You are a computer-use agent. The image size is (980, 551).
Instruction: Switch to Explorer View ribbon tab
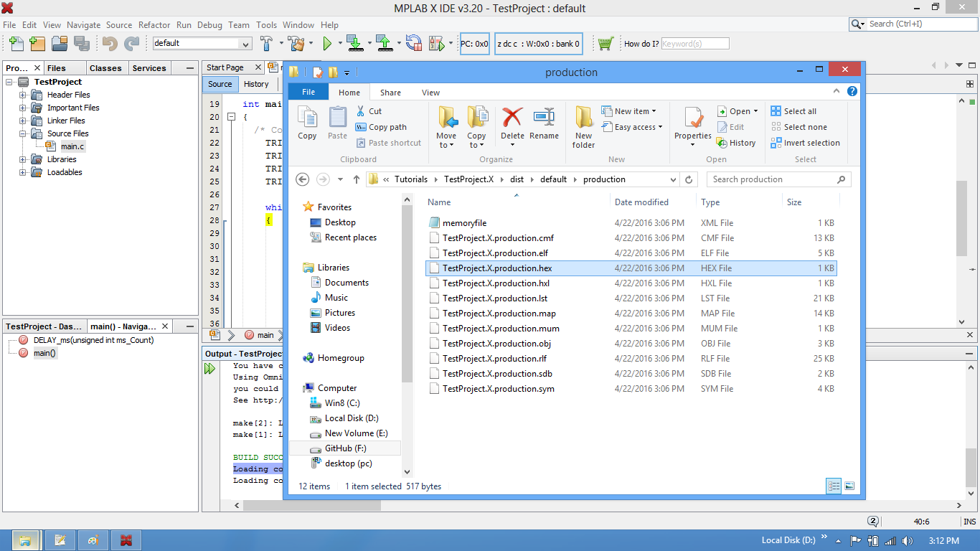point(430,93)
